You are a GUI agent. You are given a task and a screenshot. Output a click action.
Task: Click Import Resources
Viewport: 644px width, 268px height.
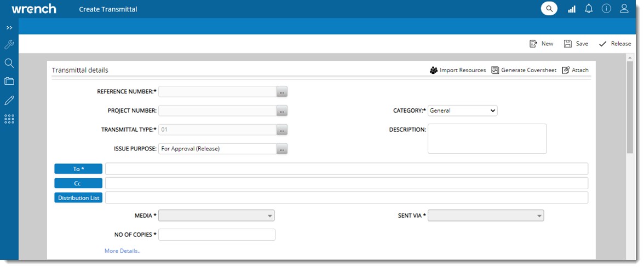(458, 70)
